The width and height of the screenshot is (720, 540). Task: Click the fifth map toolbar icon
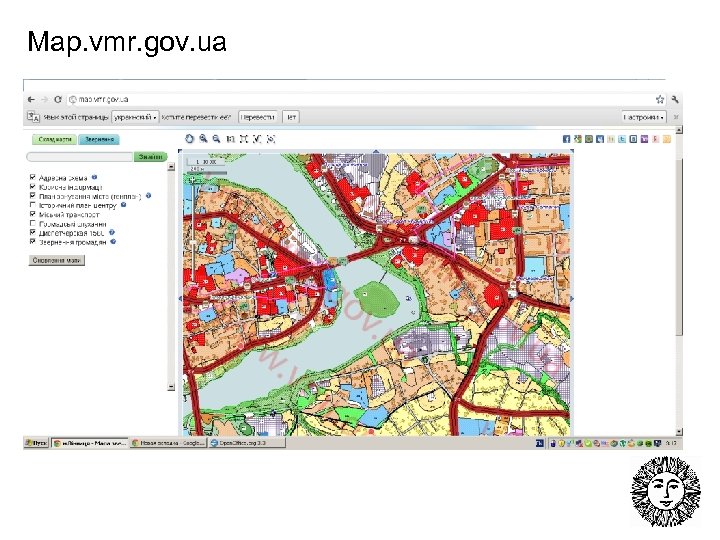244,139
